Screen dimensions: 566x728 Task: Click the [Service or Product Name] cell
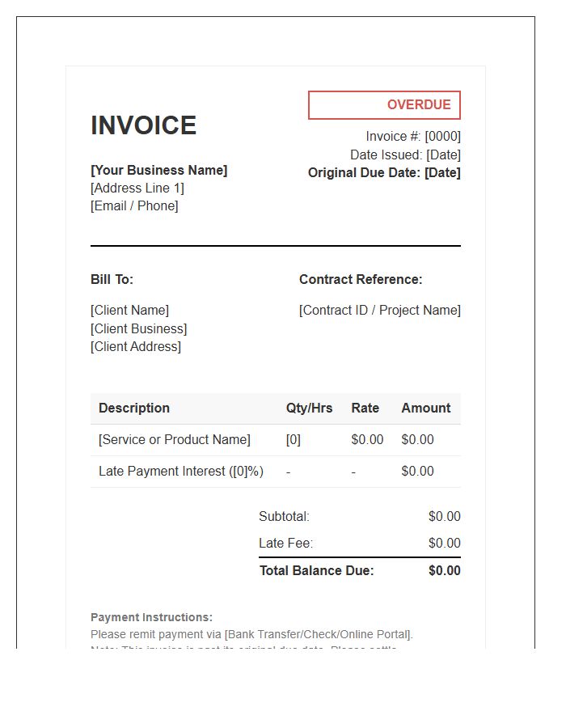pyautogui.click(x=175, y=440)
